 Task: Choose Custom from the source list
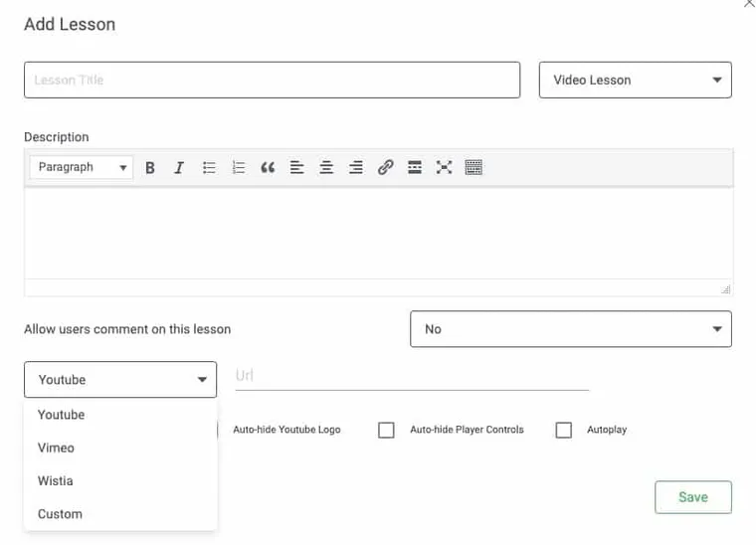pyautogui.click(x=120, y=514)
